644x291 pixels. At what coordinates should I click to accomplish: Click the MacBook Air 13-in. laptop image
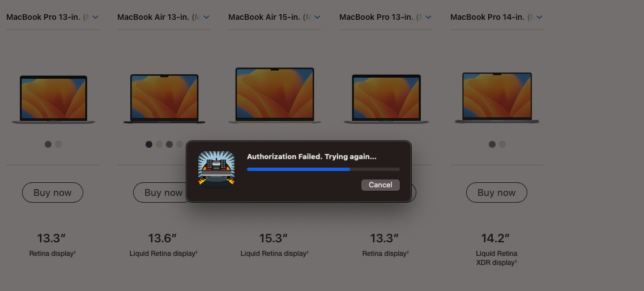164,99
